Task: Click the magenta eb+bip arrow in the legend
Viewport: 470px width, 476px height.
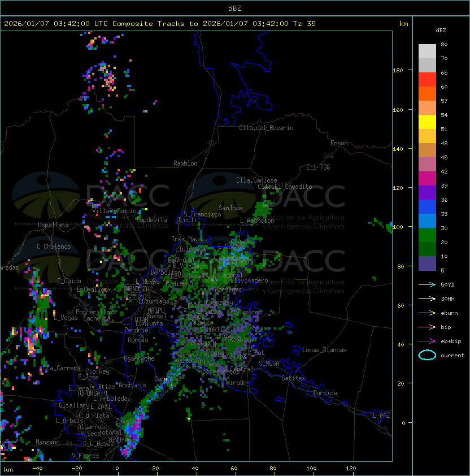Action: 427,341
